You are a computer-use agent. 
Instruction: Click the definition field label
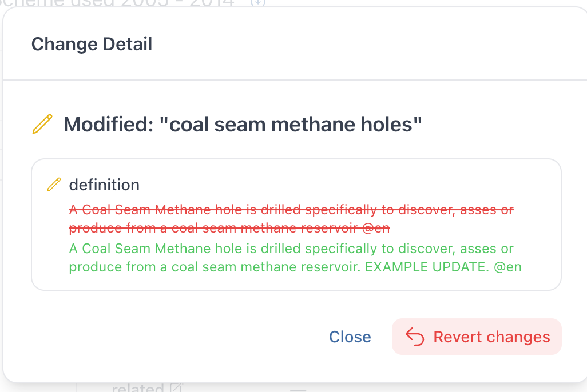coord(104,185)
